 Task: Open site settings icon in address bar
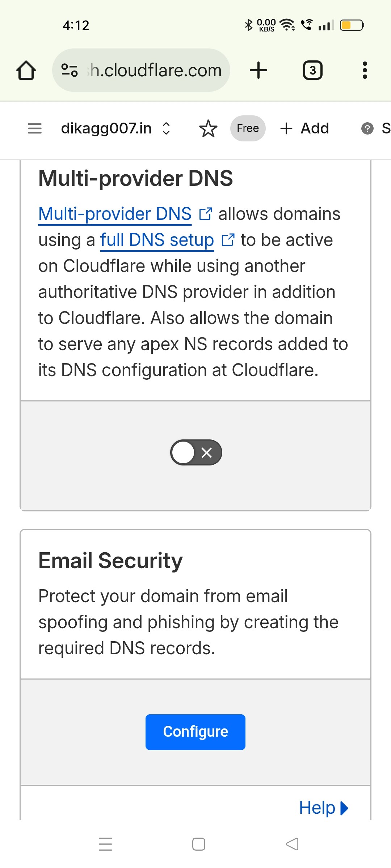(x=70, y=70)
